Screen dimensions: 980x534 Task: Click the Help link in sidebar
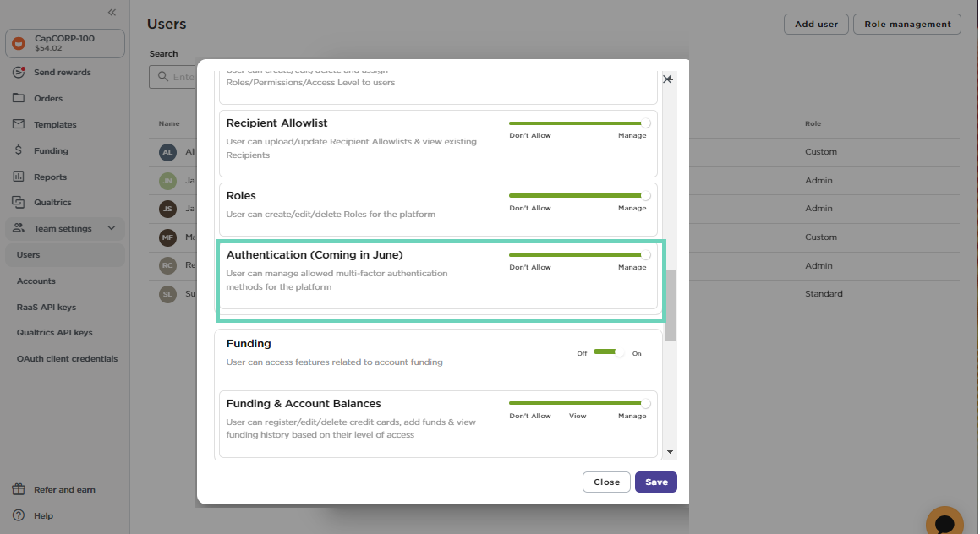click(x=43, y=516)
